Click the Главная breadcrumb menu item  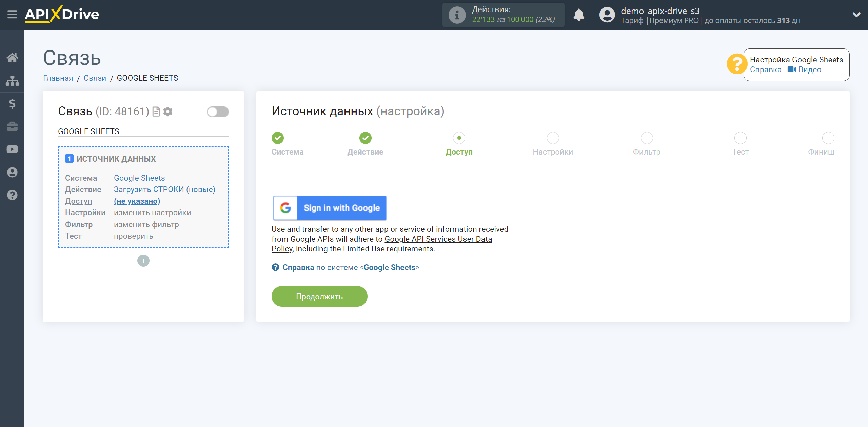(58, 78)
